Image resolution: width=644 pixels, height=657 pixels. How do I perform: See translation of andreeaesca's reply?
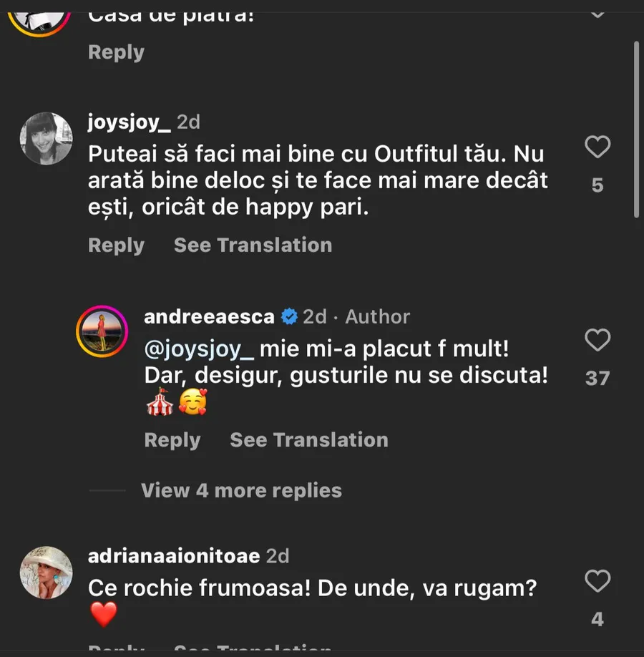tap(308, 439)
